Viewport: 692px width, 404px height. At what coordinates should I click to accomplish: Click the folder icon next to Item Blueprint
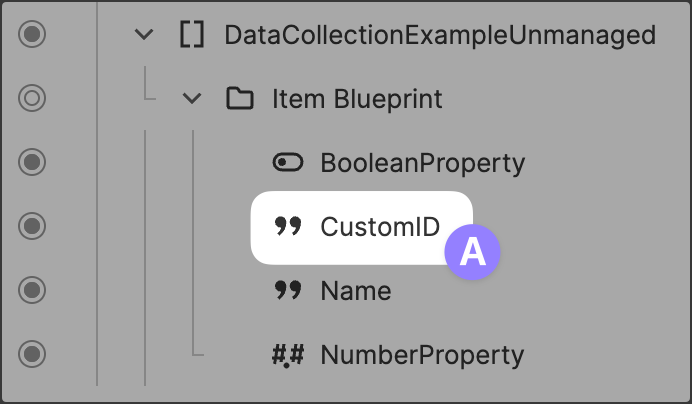[239, 99]
